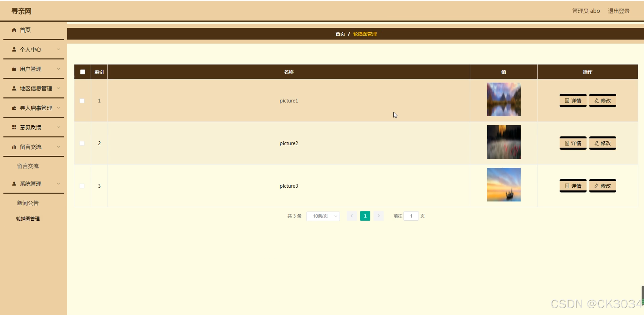The height and width of the screenshot is (315, 644).
Task: Click the person icon beside 个人中心
Action: coord(14,49)
